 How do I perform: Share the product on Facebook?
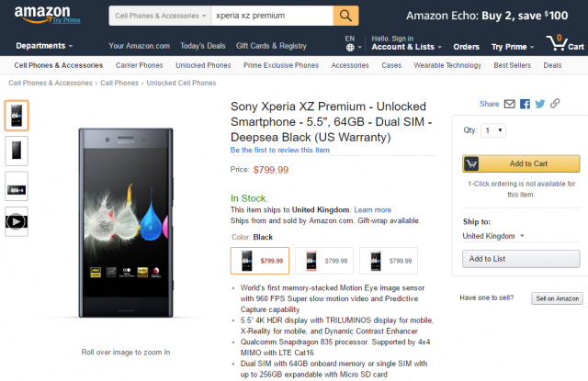click(x=525, y=104)
